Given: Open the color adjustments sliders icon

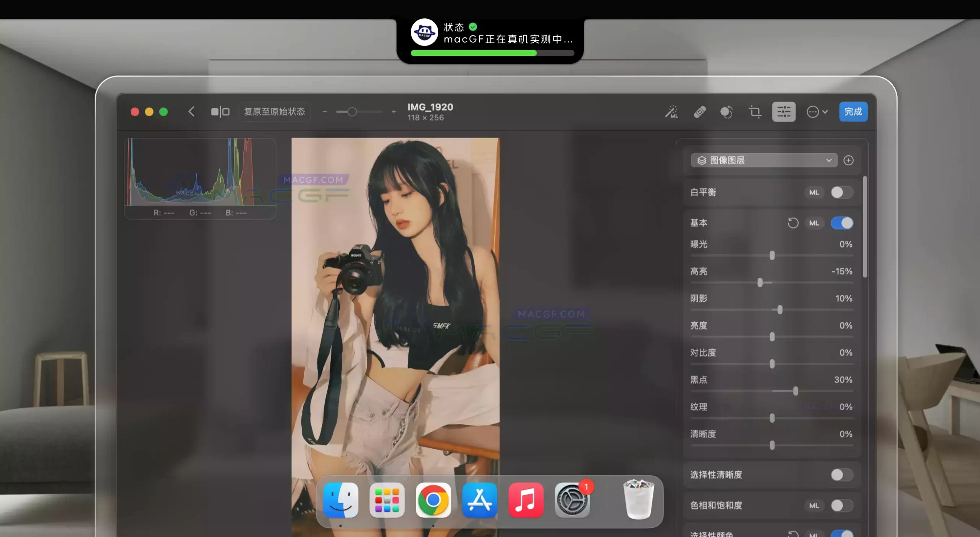Looking at the screenshot, I should pyautogui.click(x=784, y=112).
